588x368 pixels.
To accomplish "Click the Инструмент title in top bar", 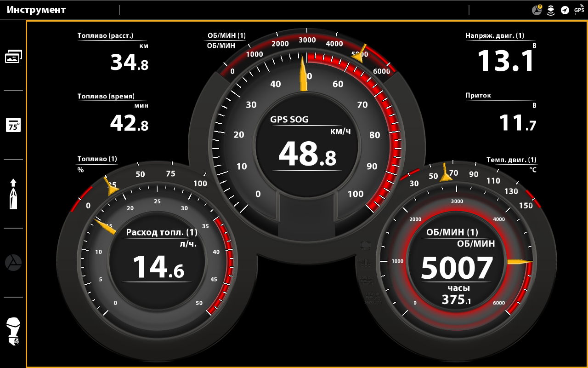I will [36, 10].
